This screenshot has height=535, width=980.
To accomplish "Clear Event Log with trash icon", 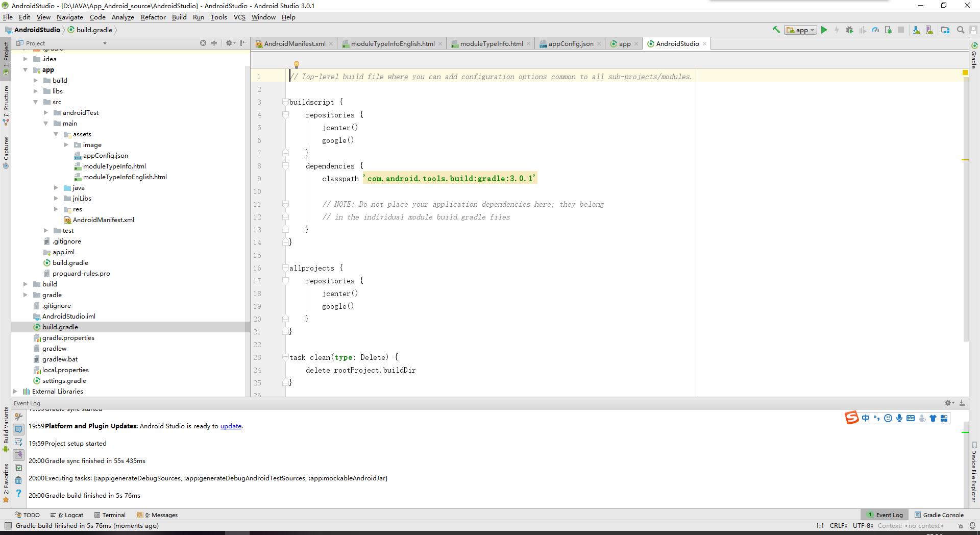I will click(18, 480).
